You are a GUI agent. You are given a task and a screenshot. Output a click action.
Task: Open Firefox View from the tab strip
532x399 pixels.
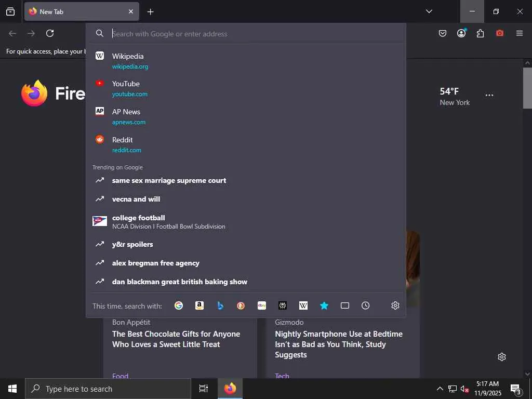pos(10,11)
